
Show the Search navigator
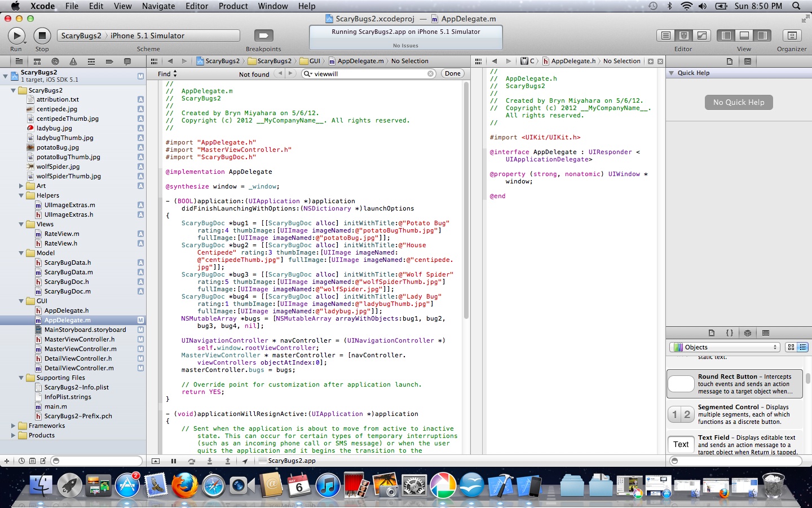[55, 61]
